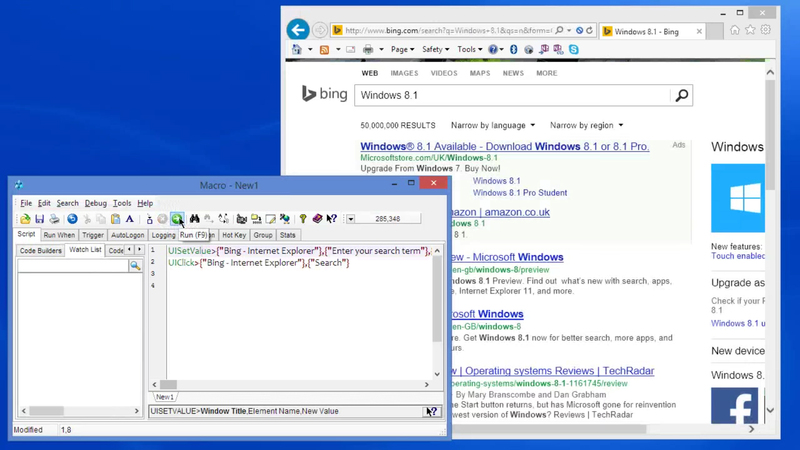Click the IE page vertical scrollbar down arrow

point(770,411)
